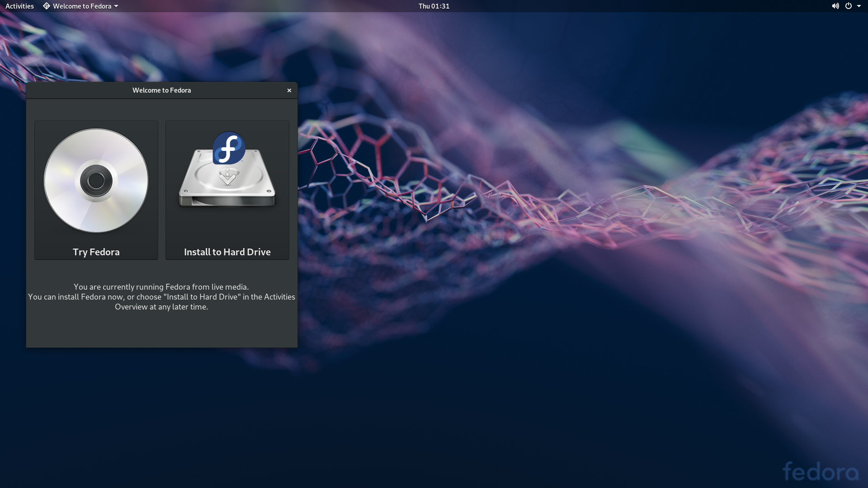The height and width of the screenshot is (488, 868).
Task: Click the silver disc Try Fedora icon
Action: point(96,181)
